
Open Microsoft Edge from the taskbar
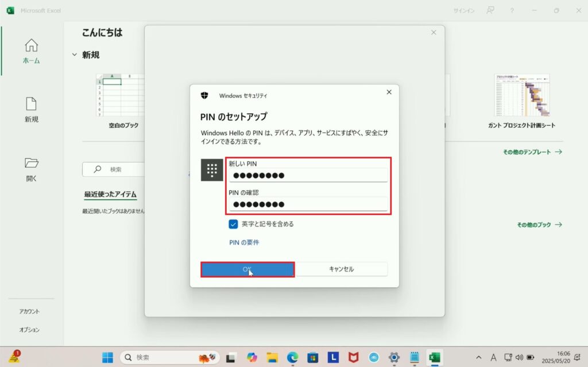point(292,358)
